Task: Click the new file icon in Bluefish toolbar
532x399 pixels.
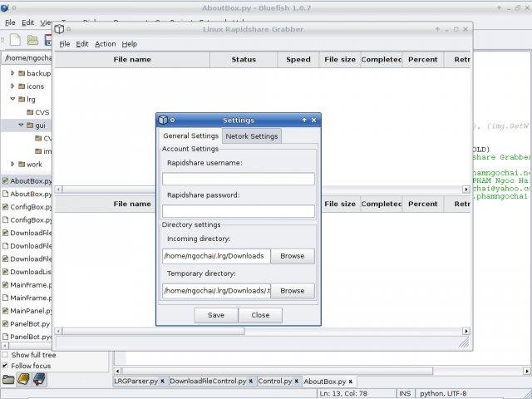Action: pos(15,40)
